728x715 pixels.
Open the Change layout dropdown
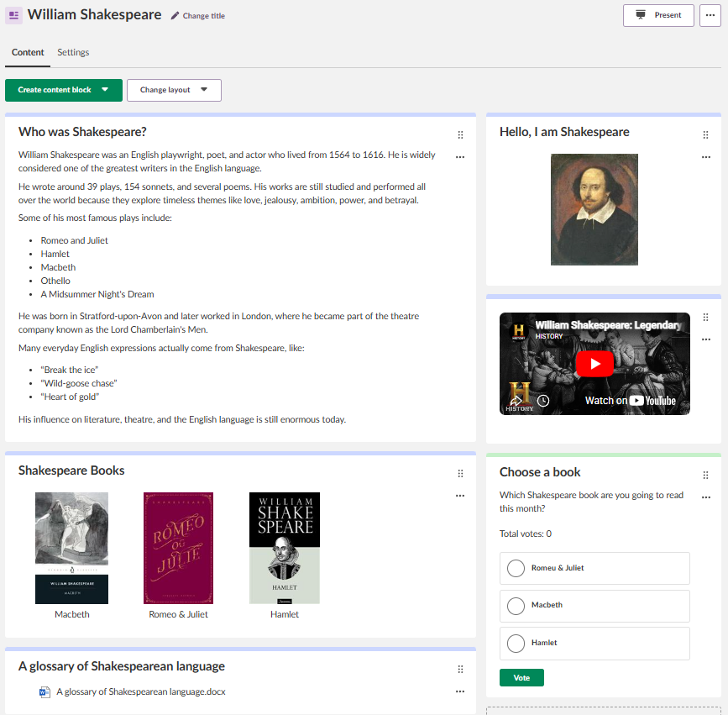174,90
